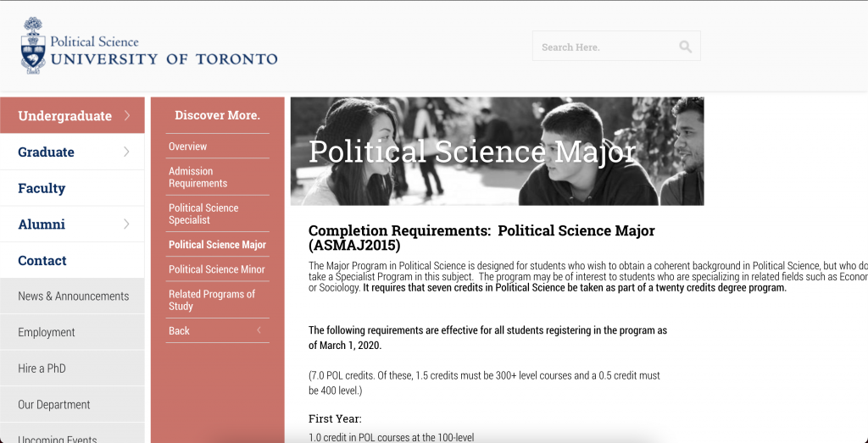Open the Contact page

coord(42,261)
